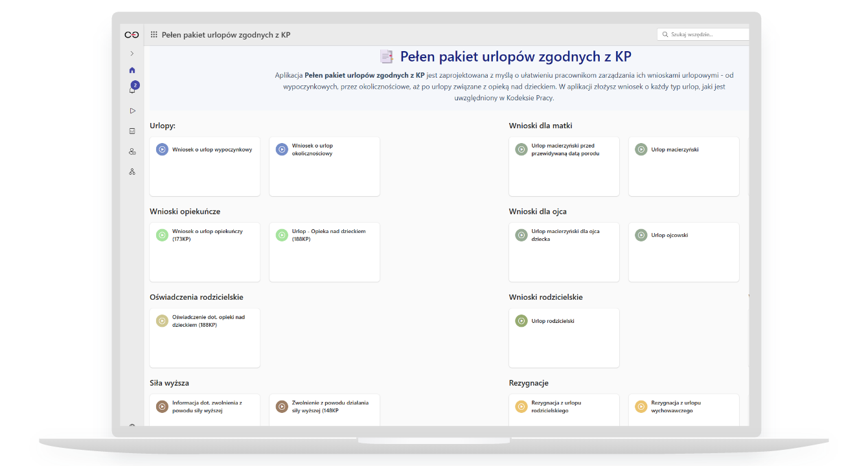Open 'Urlop macierzyński dla ojca dziecka' card
The height and width of the screenshot is (466, 868).
(x=564, y=252)
